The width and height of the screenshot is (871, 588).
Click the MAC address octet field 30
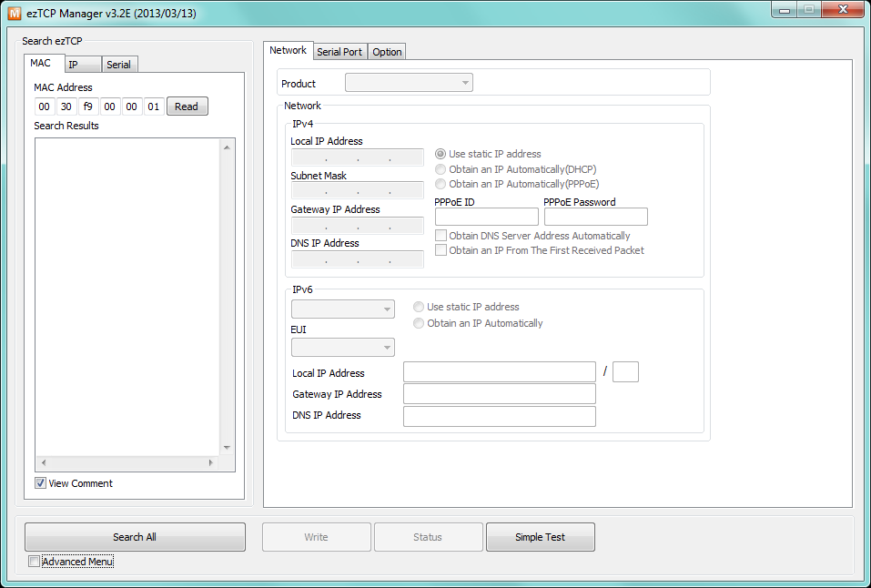tap(66, 106)
